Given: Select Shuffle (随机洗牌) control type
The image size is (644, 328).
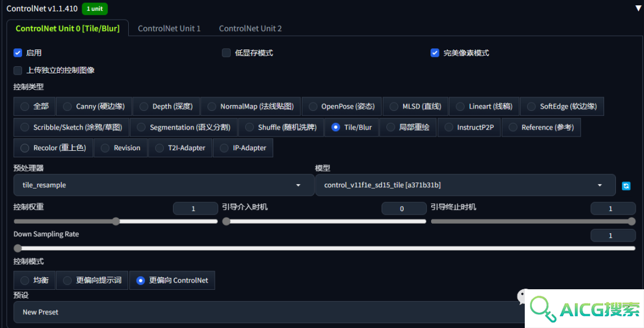Looking at the screenshot, I should coord(281,127).
